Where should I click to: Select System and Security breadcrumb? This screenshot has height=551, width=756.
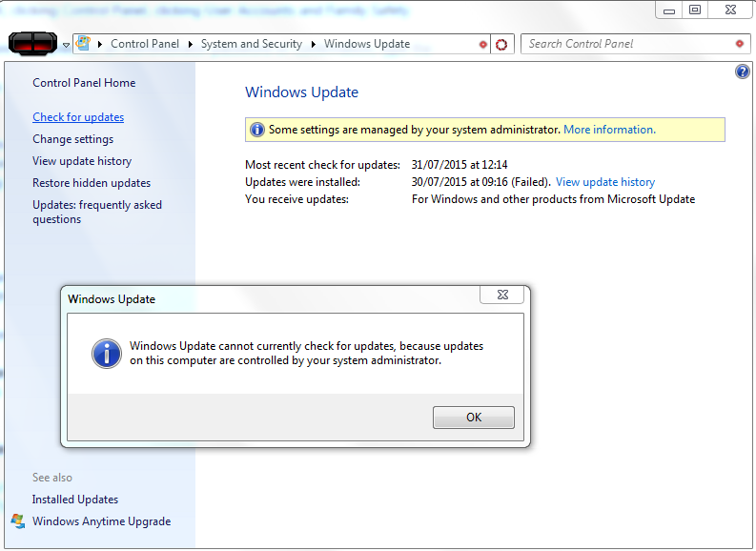pos(251,44)
